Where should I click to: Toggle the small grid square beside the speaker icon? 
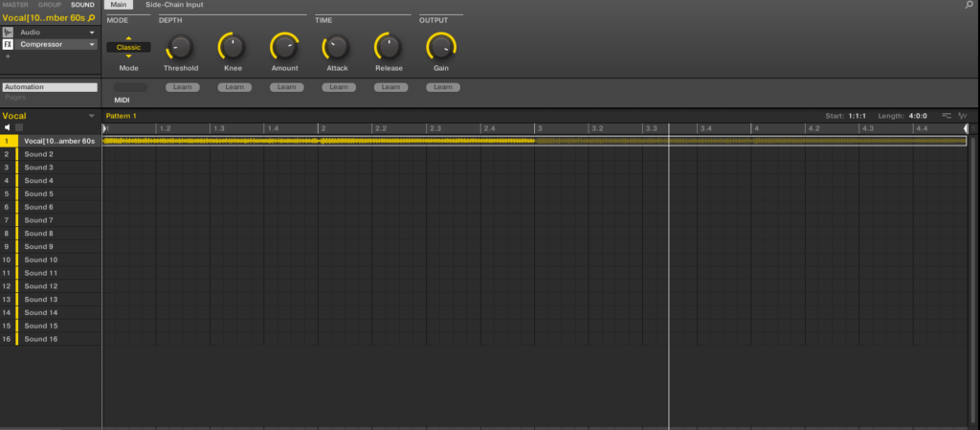pyautogui.click(x=19, y=127)
